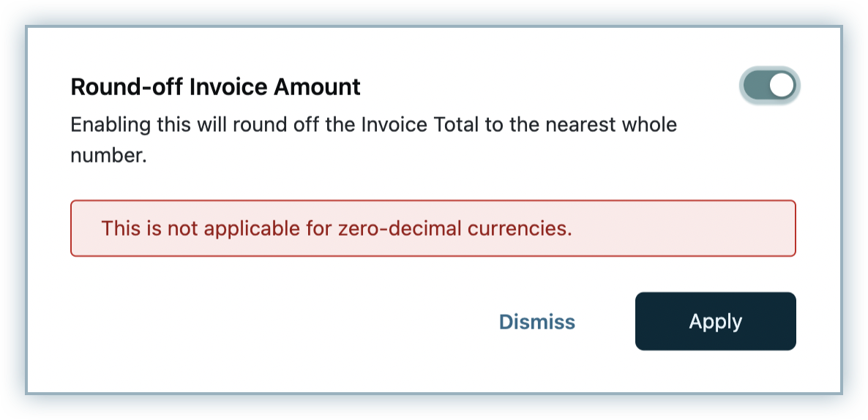This screenshot has width=868, height=420.
Task: Click the Apply button
Action: click(715, 321)
